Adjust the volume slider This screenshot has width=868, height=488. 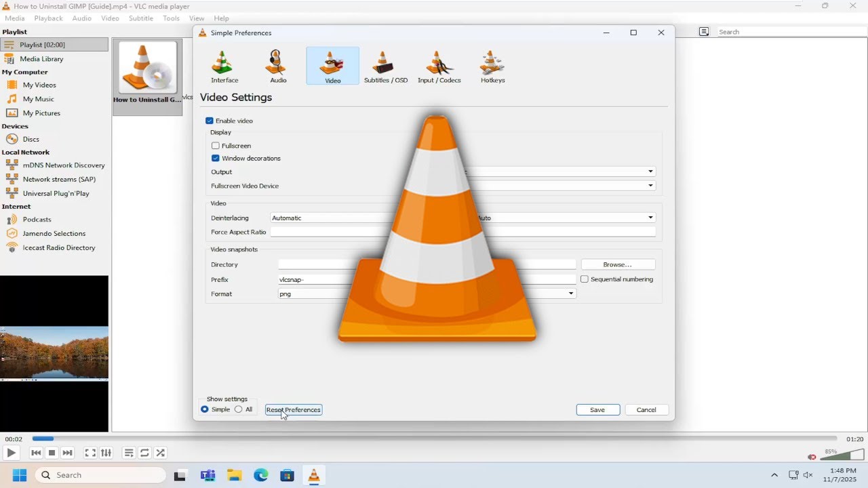(843, 455)
